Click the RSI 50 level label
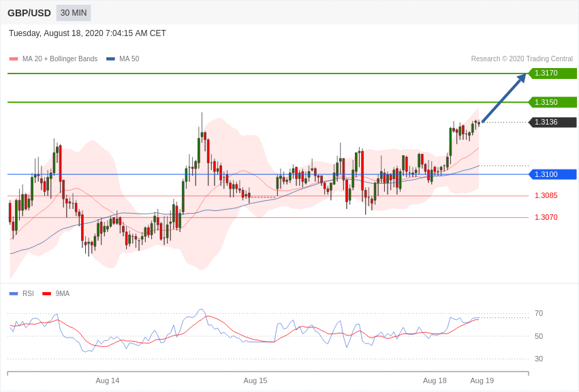This screenshot has height=392, width=579. tap(539, 336)
